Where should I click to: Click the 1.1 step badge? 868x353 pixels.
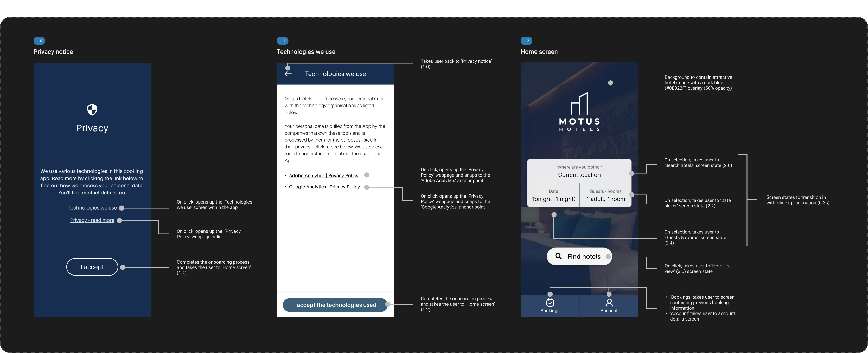tap(282, 41)
